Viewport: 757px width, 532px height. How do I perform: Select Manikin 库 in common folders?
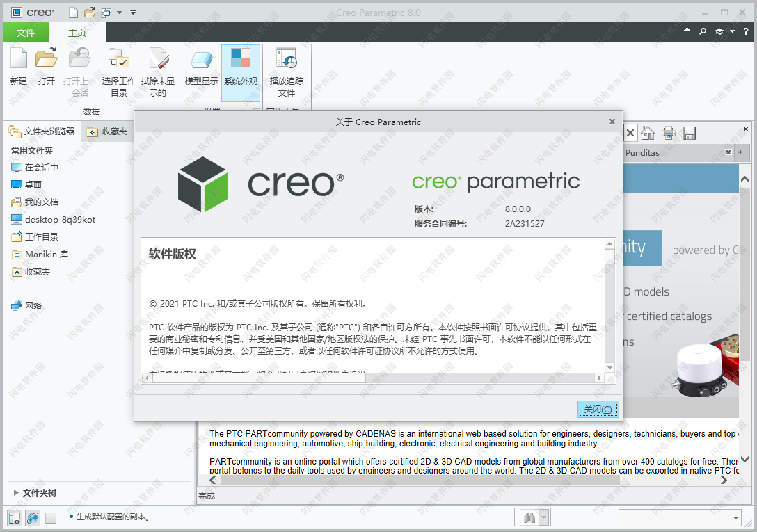pyautogui.click(x=40, y=255)
